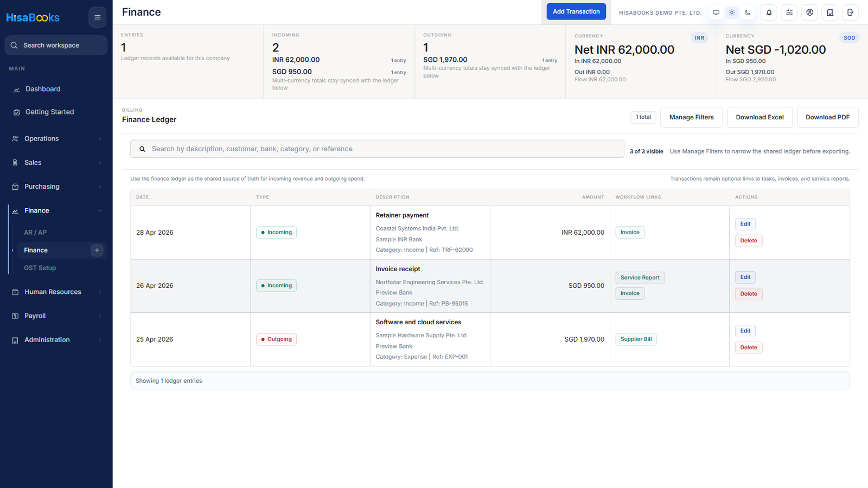Click the Human Resources icon

15,292
